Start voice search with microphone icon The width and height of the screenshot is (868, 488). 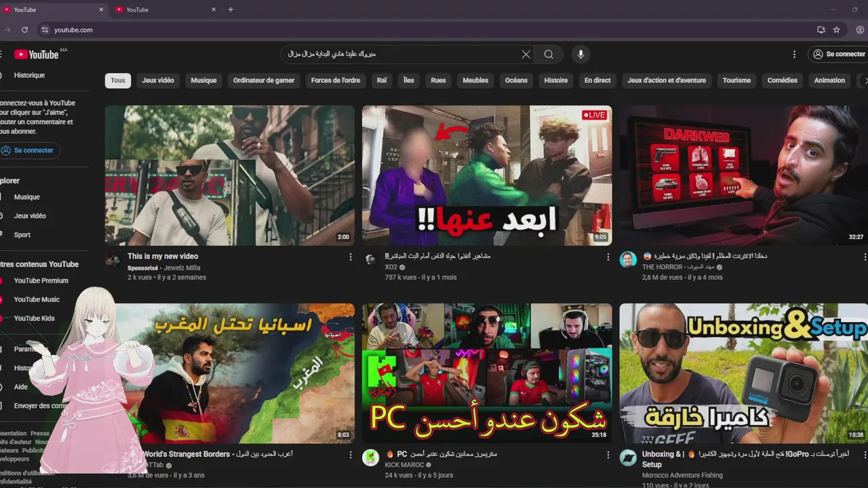coord(580,54)
